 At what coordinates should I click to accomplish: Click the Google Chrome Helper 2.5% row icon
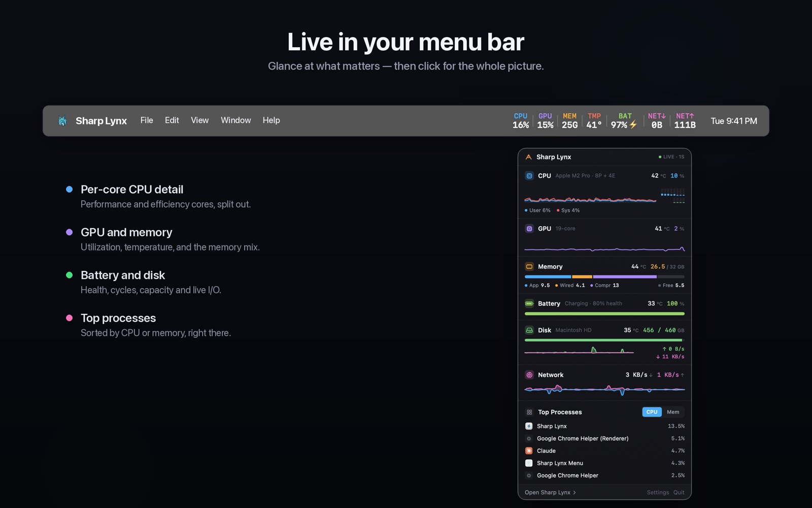click(529, 475)
